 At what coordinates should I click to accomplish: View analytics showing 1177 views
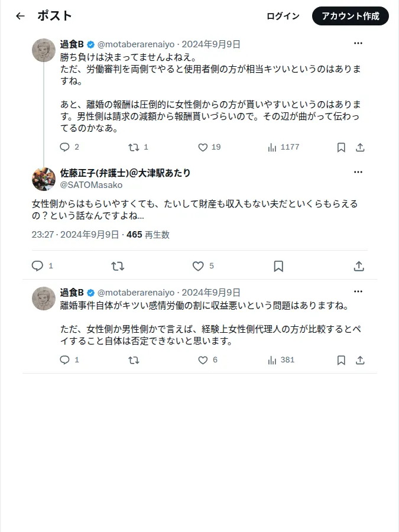(x=283, y=147)
